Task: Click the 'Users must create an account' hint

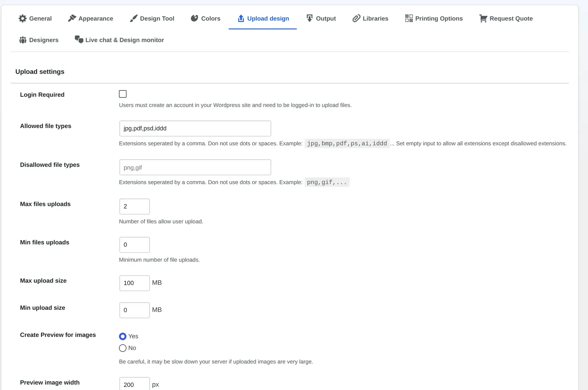Action: pos(235,105)
